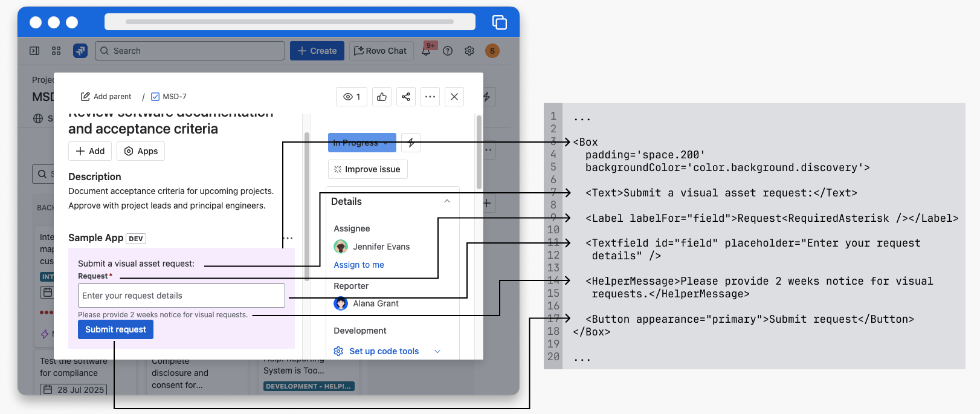
Task: Click the HelperMessage code line
Action: [x=759, y=288]
